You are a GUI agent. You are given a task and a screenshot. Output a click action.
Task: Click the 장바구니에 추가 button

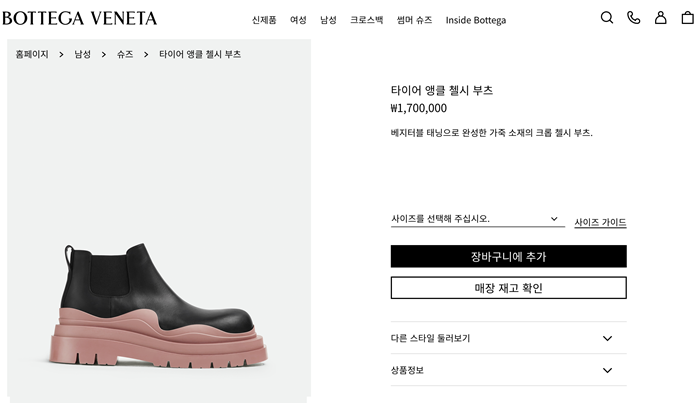(508, 257)
